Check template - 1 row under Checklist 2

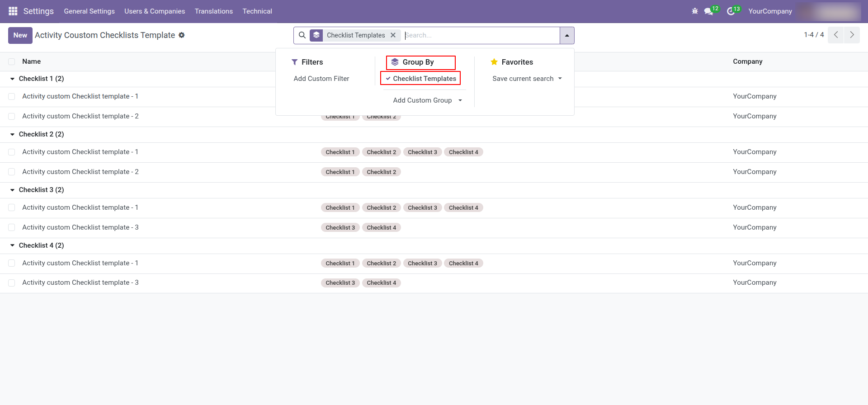[12, 152]
